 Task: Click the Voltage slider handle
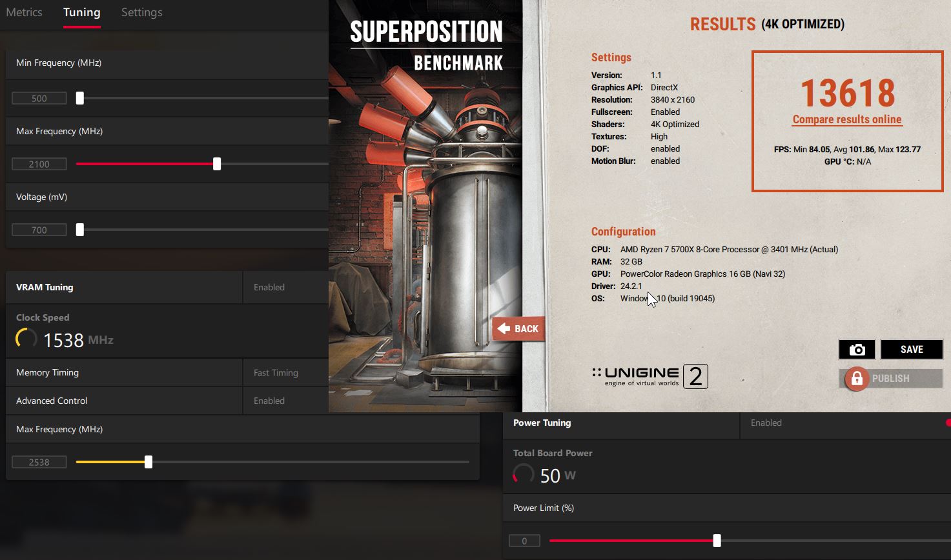click(80, 230)
